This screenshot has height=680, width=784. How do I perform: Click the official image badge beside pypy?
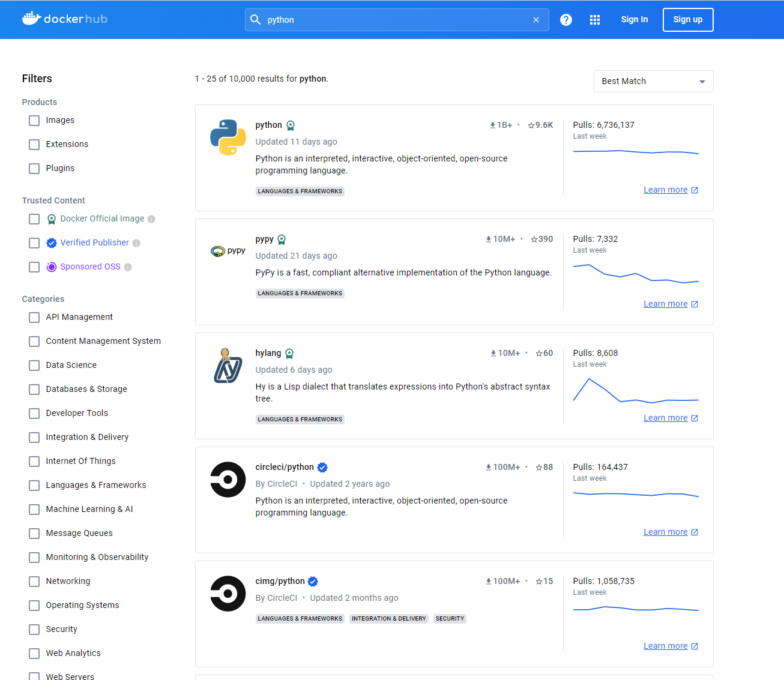[282, 239]
